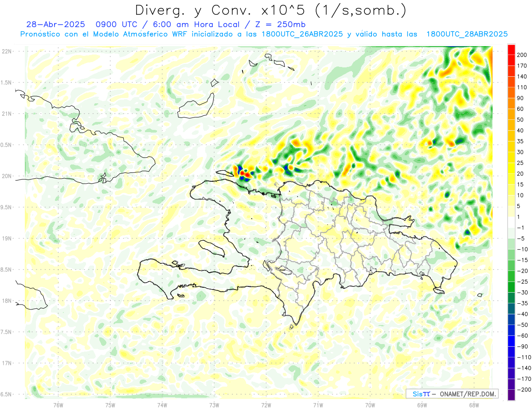The height and width of the screenshot is (411, 532).
Task: Click the '6.5N' latitude label
Action: (x=6, y=394)
